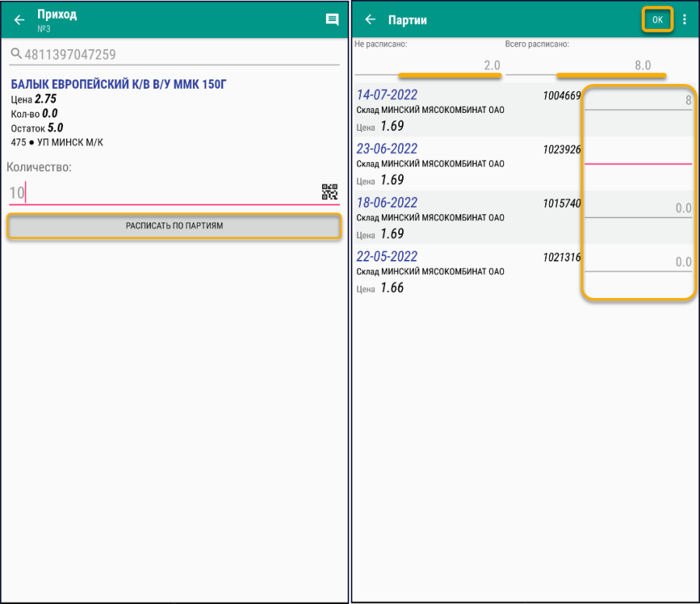Open the comment message icon

(332, 20)
